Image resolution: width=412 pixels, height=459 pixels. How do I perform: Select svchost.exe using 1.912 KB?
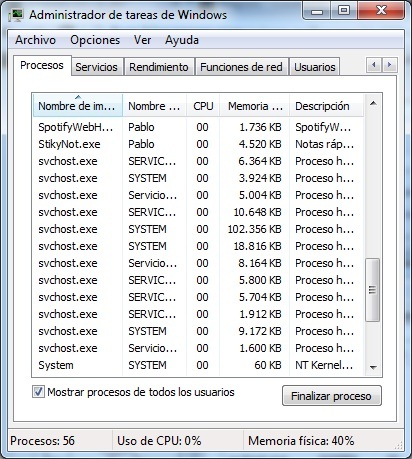click(198, 314)
